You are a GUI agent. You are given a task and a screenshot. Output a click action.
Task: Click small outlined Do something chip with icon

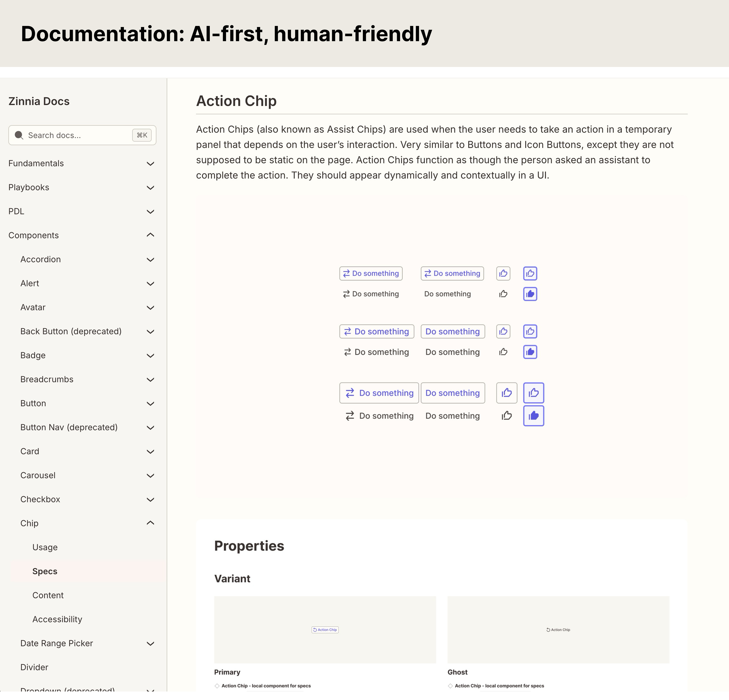(371, 274)
